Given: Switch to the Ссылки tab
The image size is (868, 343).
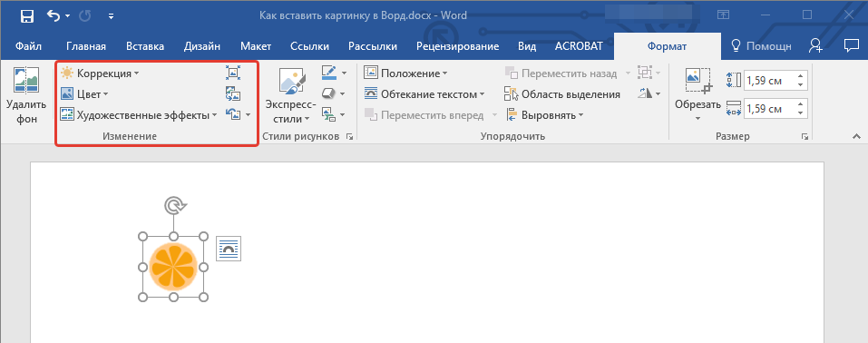Looking at the screenshot, I should [x=309, y=46].
